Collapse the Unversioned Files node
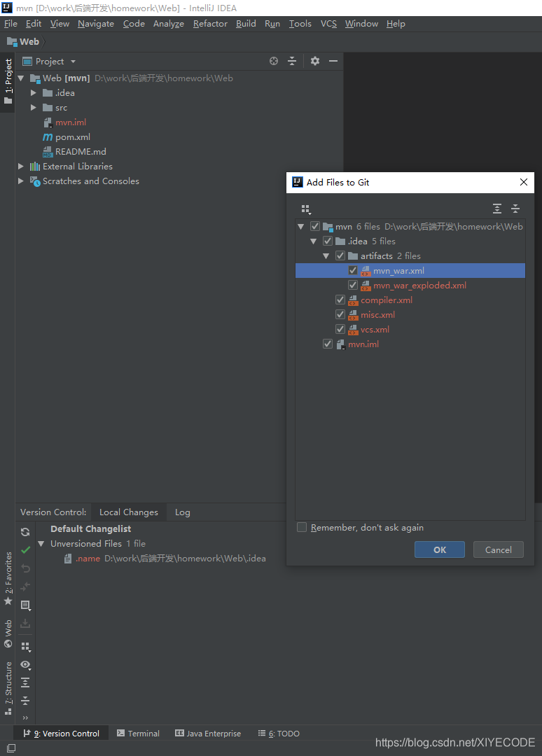 (x=41, y=543)
